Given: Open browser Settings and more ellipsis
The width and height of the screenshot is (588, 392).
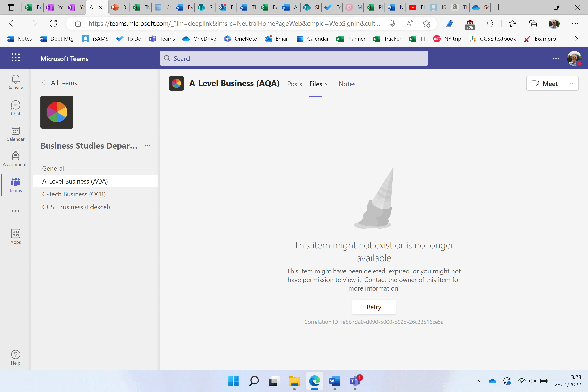Looking at the screenshot, I should tap(575, 23).
